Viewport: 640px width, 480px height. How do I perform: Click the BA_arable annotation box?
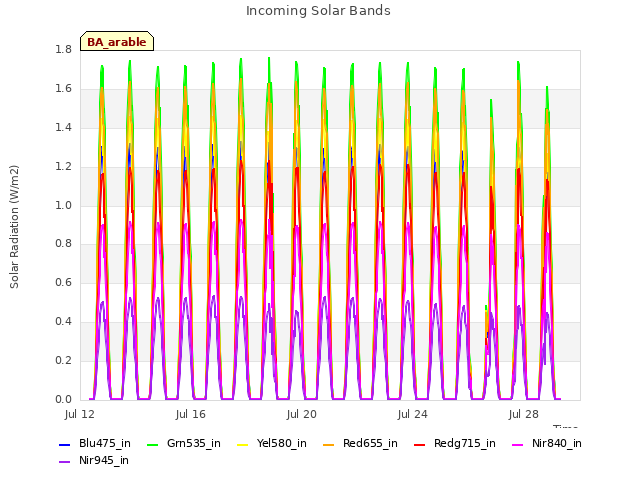[x=117, y=41]
